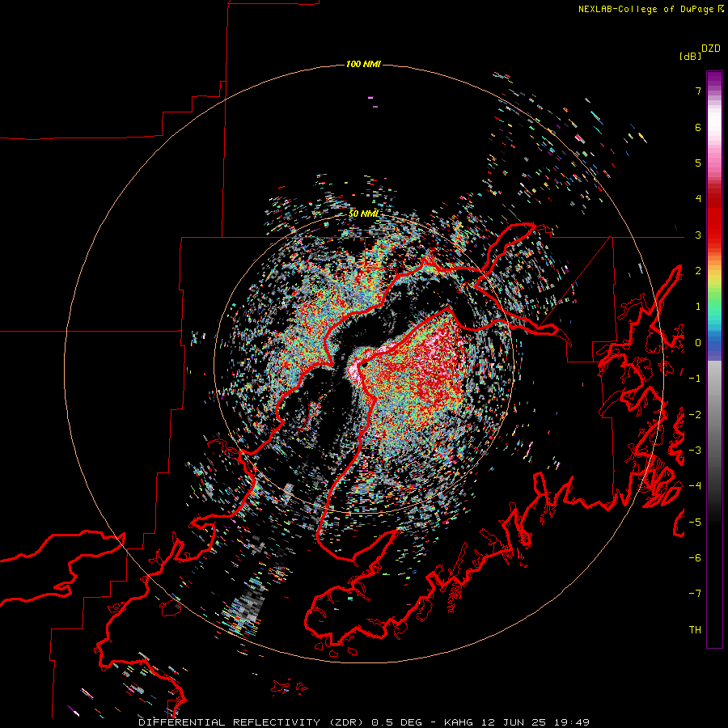Click the -5 value on the color scale
The width and height of the screenshot is (728, 728).
point(695,523)
